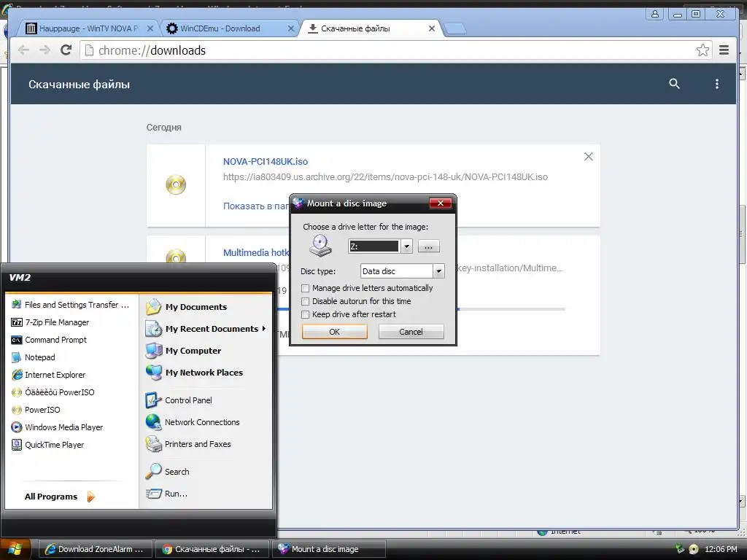Launch QuickTime Player from Start menu
This screenshot has height=560, width=747.
coord(47,445)
